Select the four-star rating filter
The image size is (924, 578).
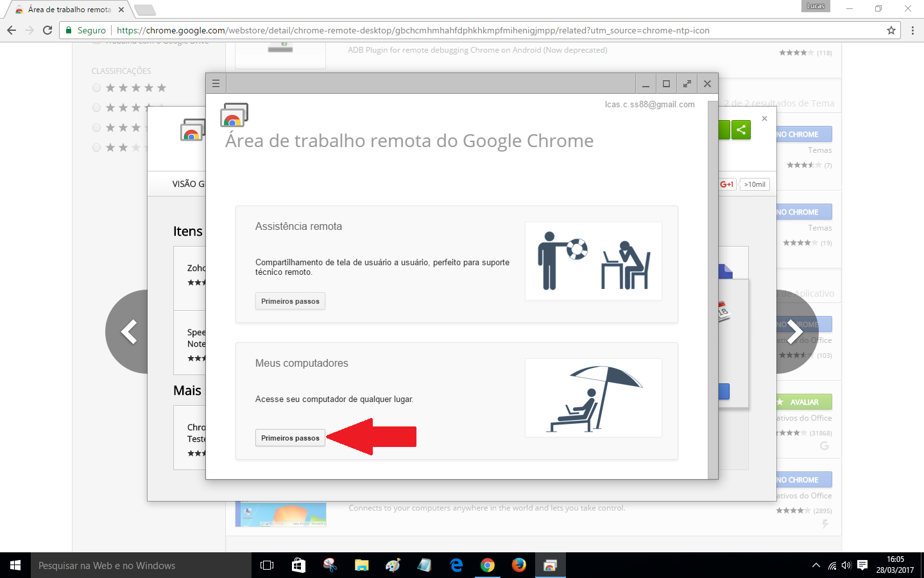(96, 108)
